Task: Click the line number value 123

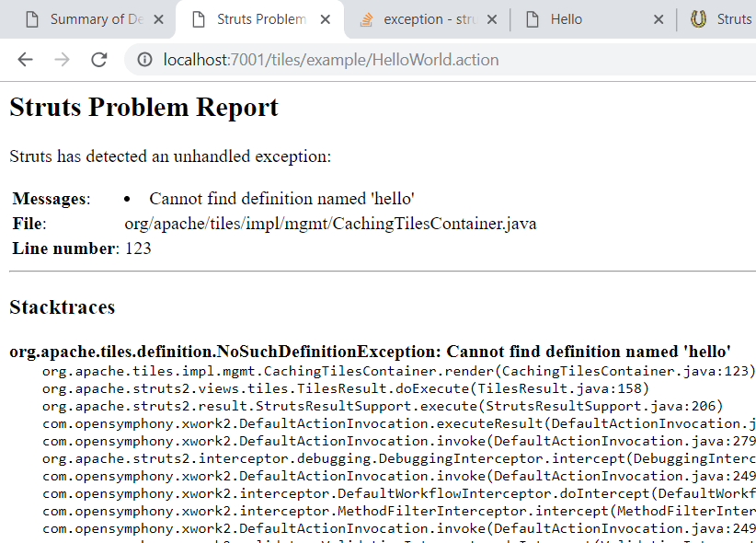Action: click(138, 248)
